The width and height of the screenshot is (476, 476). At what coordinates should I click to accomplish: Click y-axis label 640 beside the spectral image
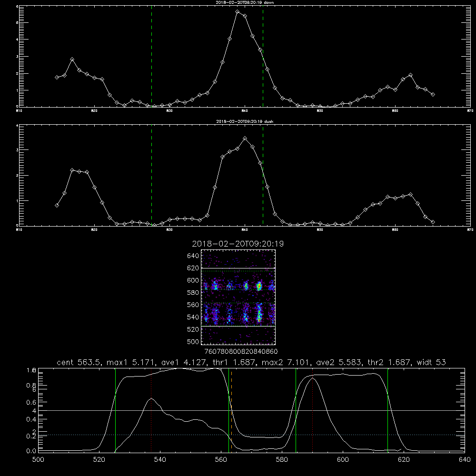(x=193, y=256)
